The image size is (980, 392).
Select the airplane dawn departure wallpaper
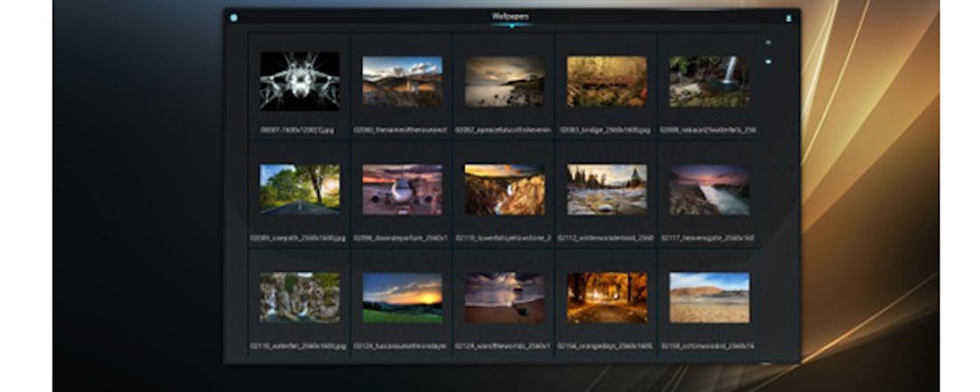click(402, 189)
